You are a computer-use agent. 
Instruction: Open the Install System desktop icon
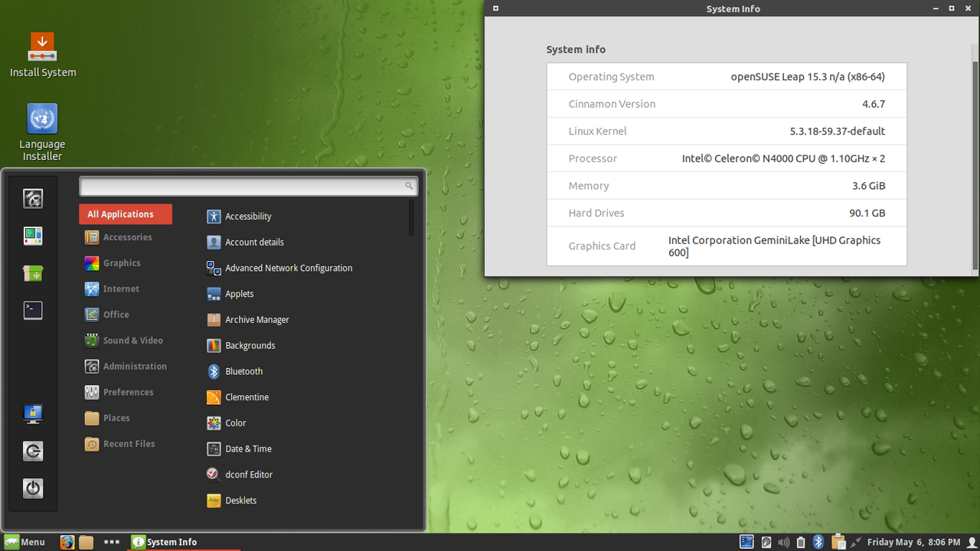(x=43, y=54)
